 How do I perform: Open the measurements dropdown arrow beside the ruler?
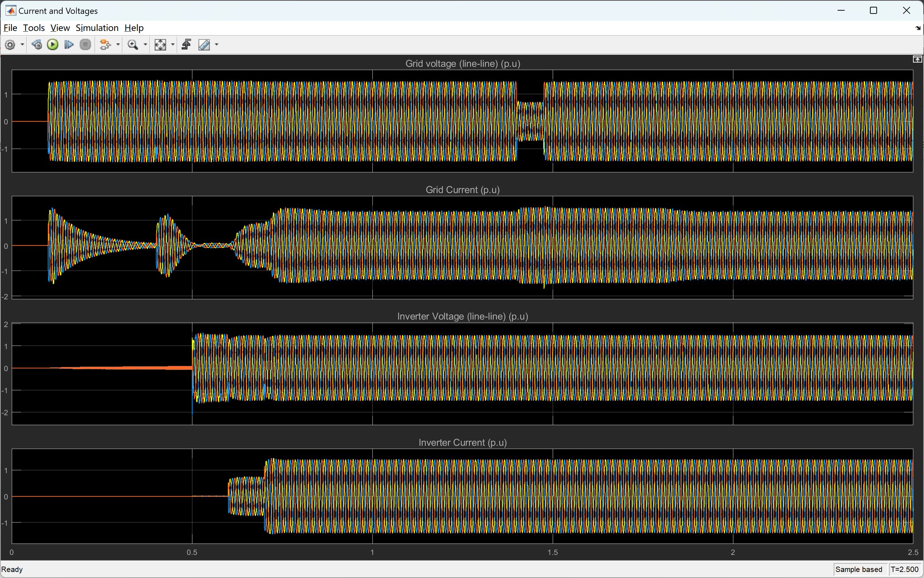[217, 45]
